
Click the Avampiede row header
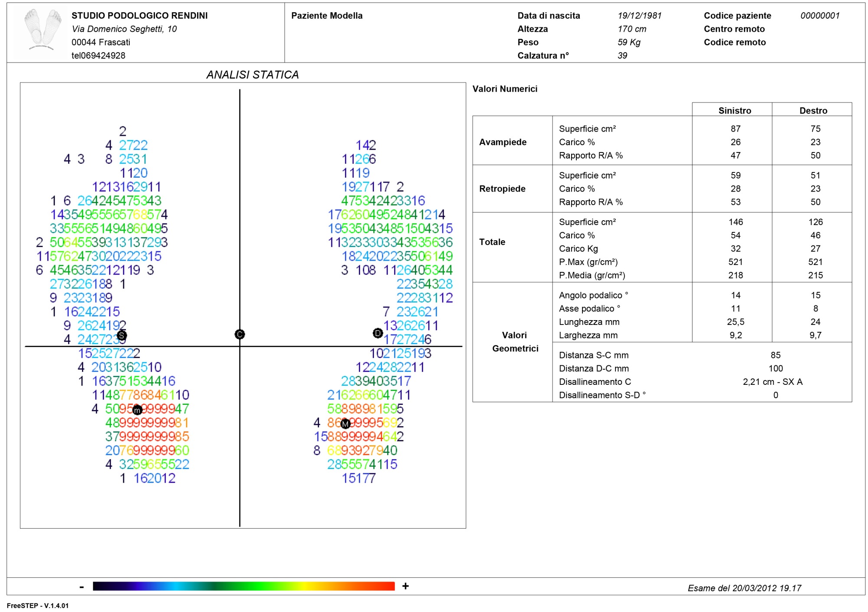[x=503, y=142]
